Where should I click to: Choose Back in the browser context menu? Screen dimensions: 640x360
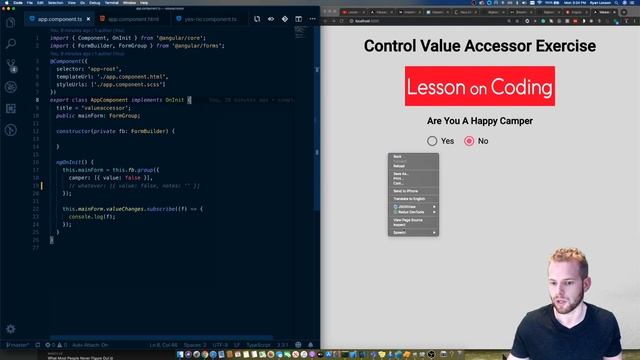413,156
